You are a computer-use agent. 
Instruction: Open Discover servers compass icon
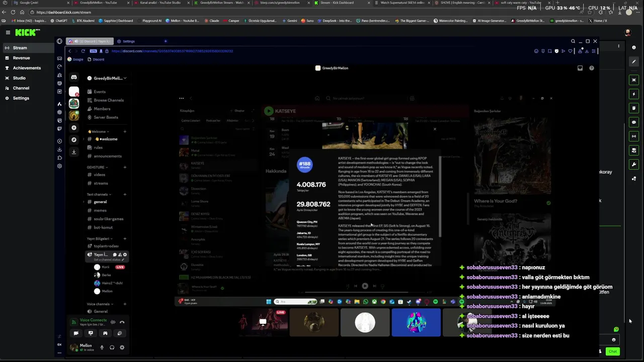click(74, 140)
